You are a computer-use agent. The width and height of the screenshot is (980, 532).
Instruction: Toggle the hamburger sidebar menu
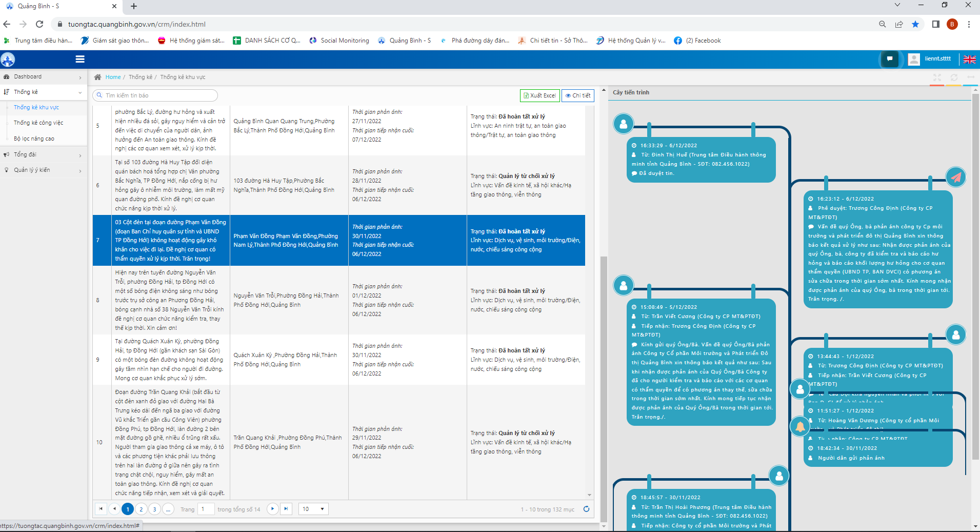click(x=80, y=59)
